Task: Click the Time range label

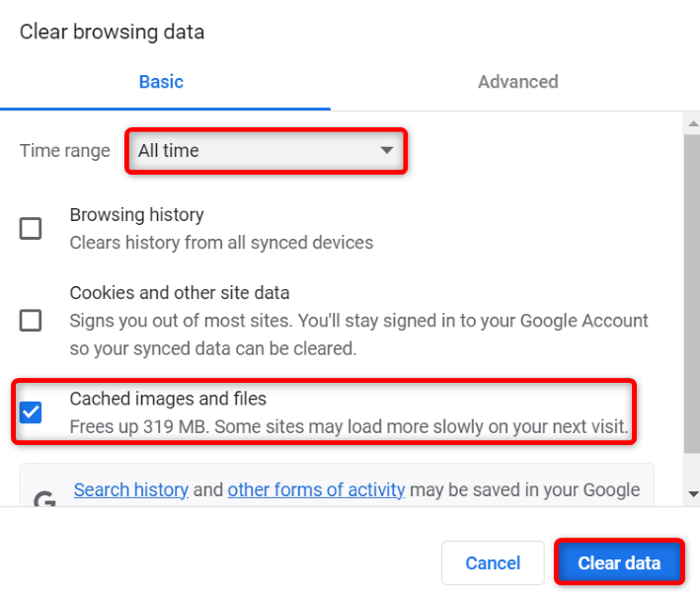Action: tap(65, 151)
